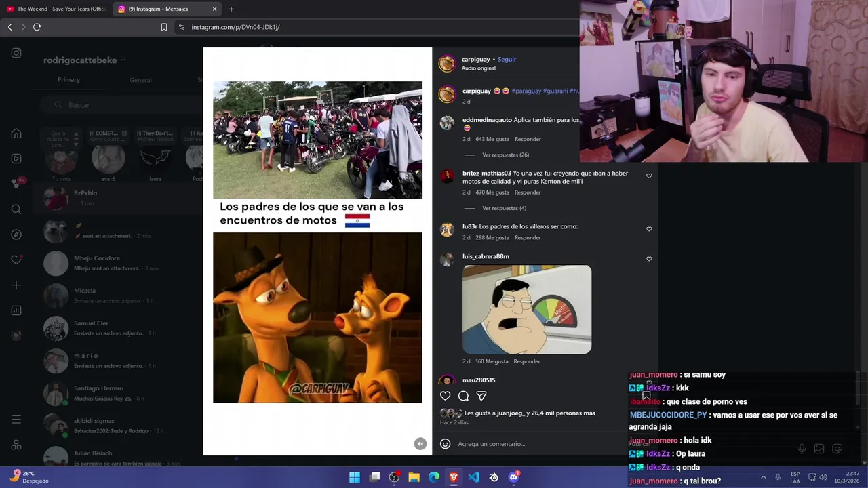Open the BzPxblo conversation
The height and width of the screenshot is (488, 868).
pyautogui.click(x=119, y=198)
